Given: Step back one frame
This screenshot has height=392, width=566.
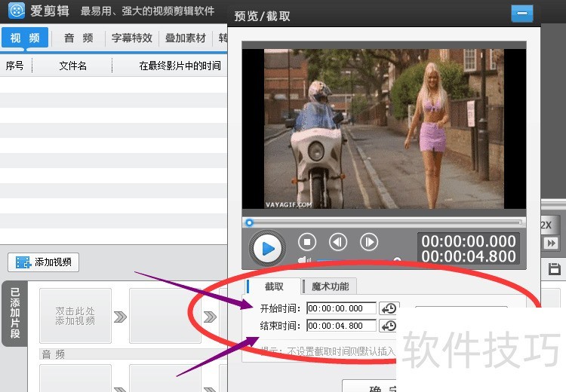Looking at the screenshot, I should [337, 242].
